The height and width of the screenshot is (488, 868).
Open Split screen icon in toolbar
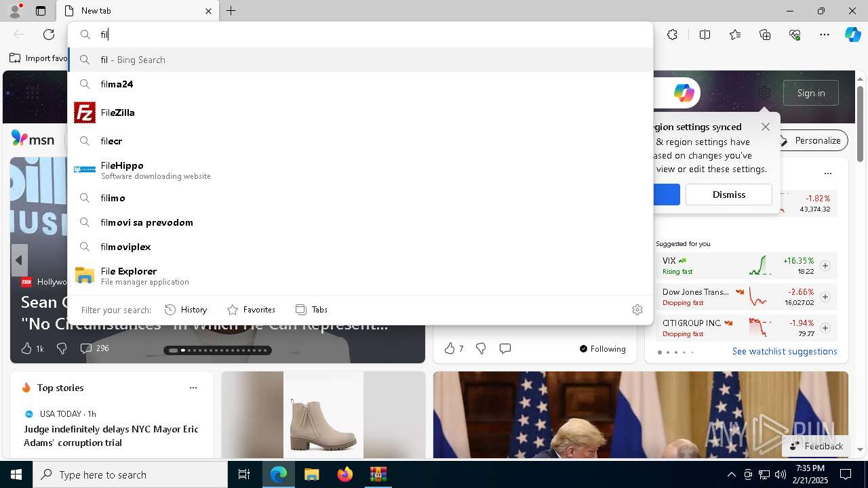pos(705,35)
